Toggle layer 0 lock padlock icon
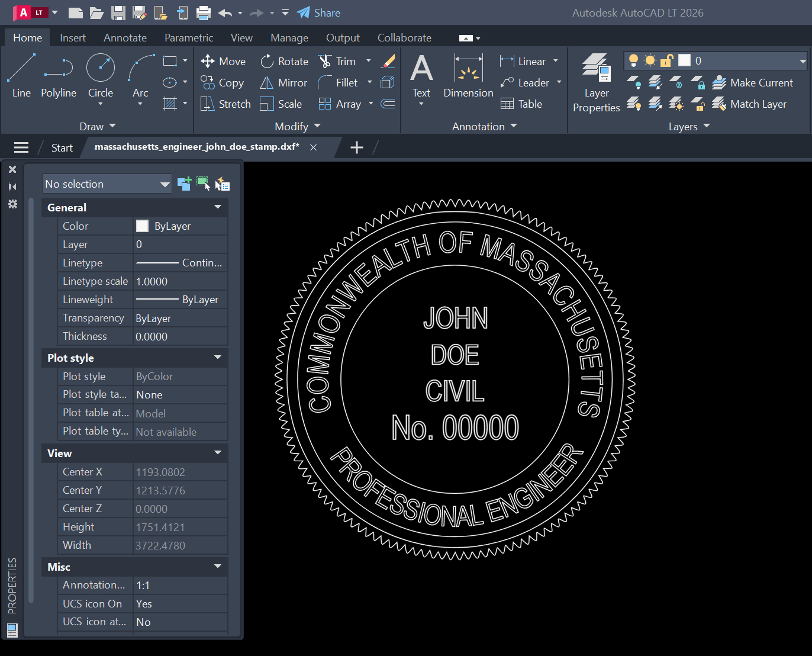This screenshot has width=812, height=656. [667, 60]
